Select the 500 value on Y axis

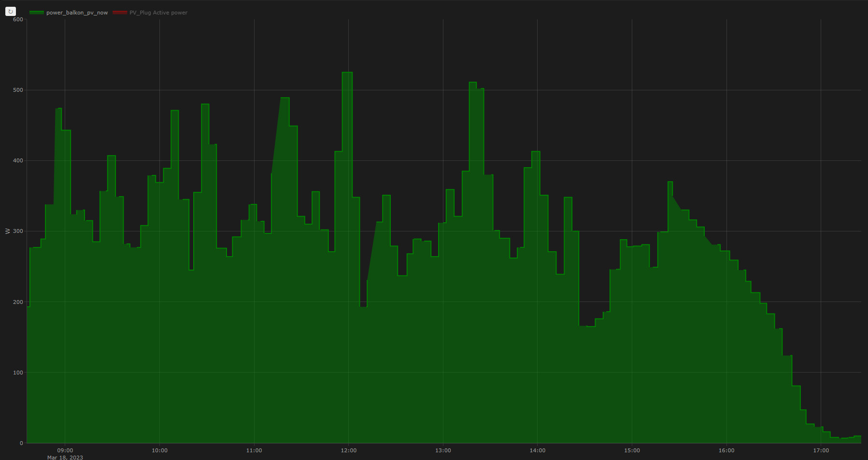(x=18, y=90)
